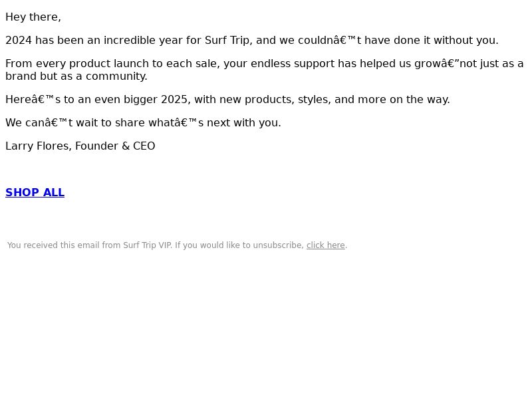Click the 'Hey there,' greeting line

coord(33,17)
